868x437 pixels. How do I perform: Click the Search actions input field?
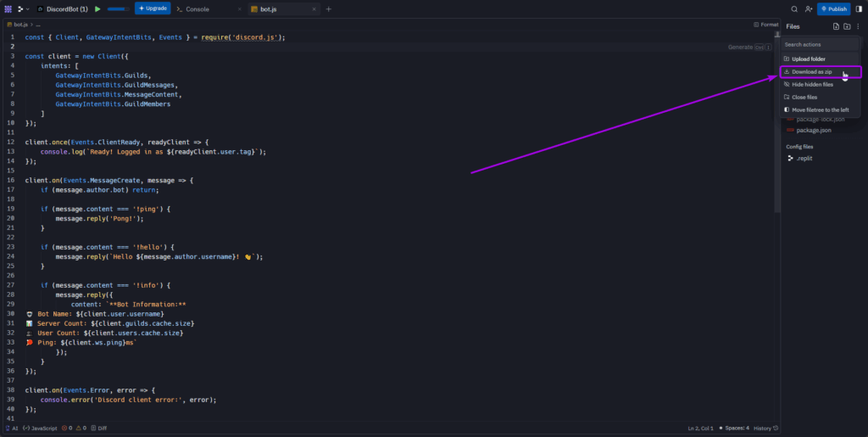(820, 44)
